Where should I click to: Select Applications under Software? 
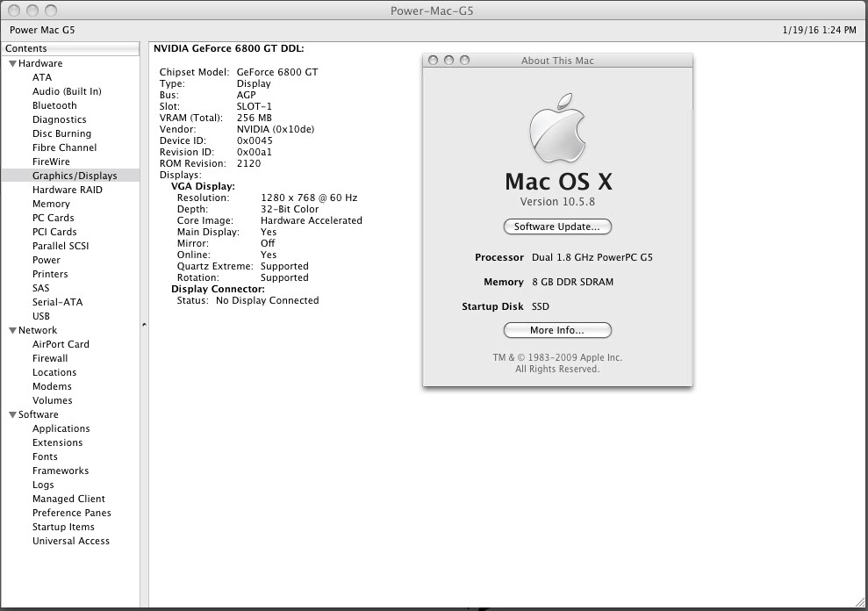(61, 428)
